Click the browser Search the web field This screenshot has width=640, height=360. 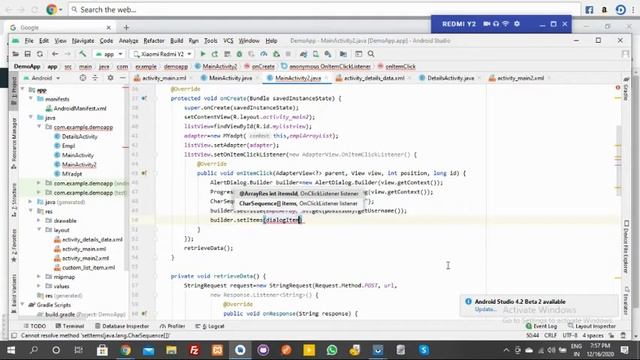click(x=324, y=9)
